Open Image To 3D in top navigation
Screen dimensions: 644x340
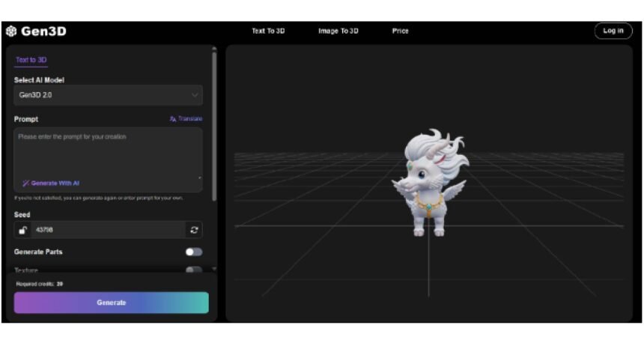(x=338, y=31)
